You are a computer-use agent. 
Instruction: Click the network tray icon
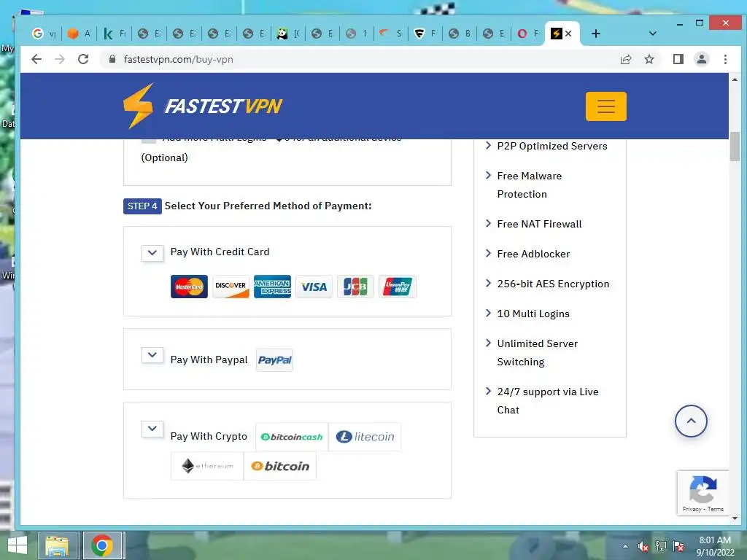[661, 546]
